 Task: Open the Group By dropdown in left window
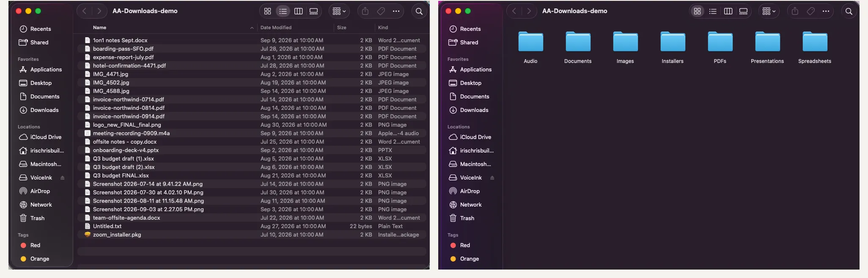click(x=339, y=11)
